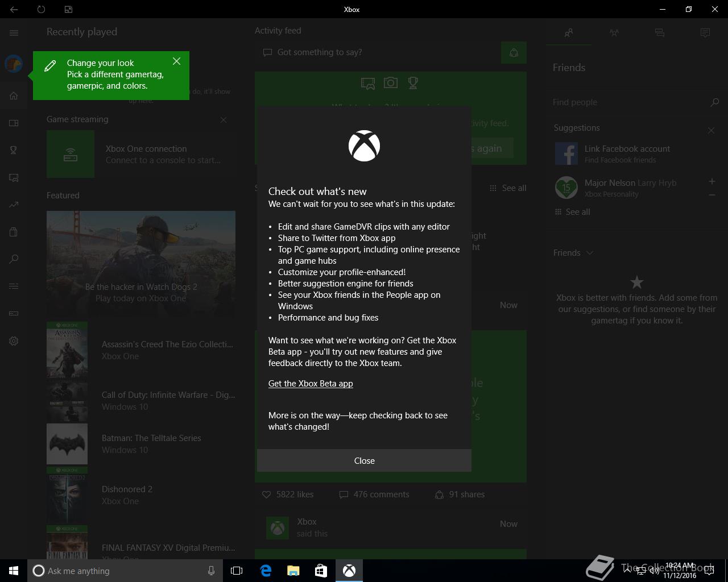
Task: Click the green share button beside post field
Action: [x=514, y=53]
